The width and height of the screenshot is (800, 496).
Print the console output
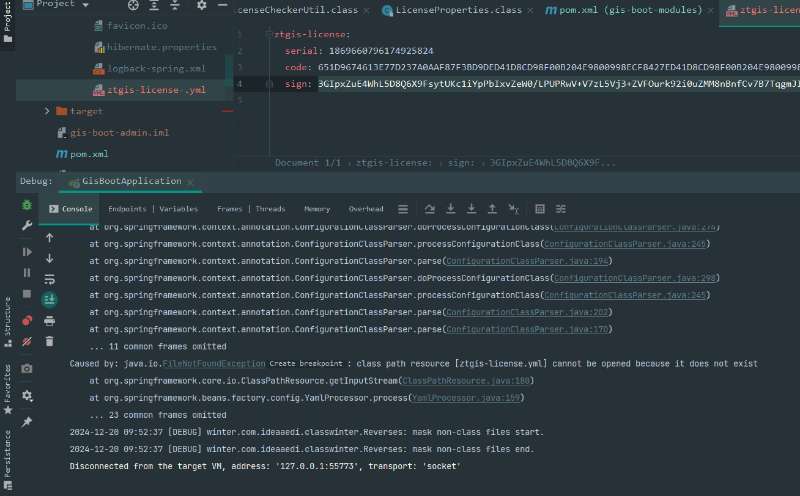point(50,320)
